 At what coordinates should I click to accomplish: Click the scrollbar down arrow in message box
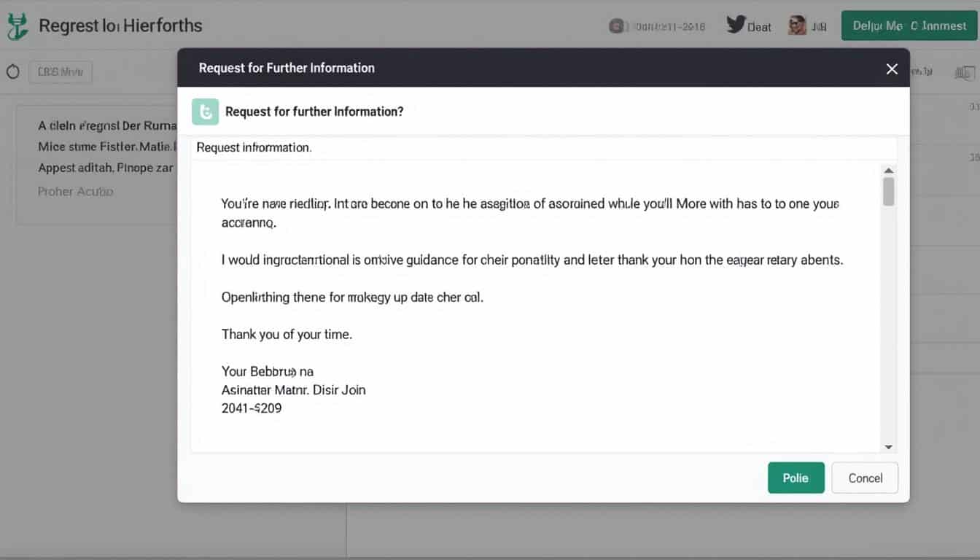click(x=888, y=446)
